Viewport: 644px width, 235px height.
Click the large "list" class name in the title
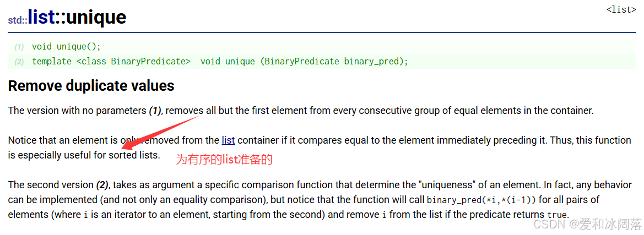pyautogui.click(x=41, y=17)
